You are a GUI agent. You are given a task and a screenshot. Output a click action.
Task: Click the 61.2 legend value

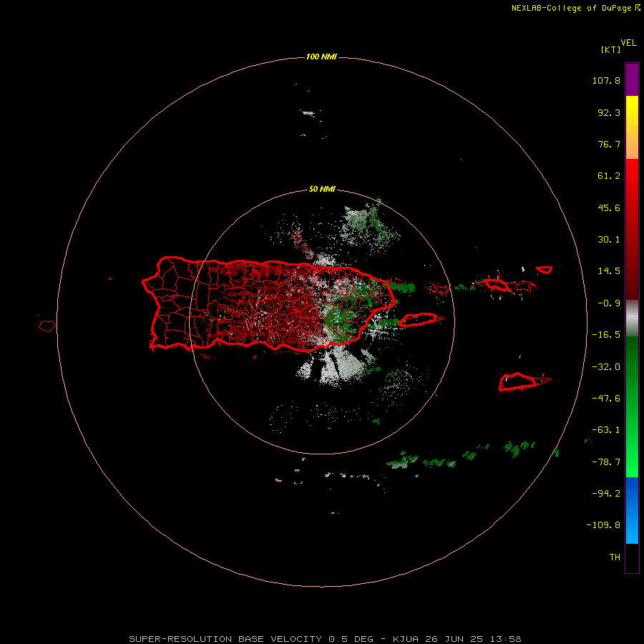609,176
